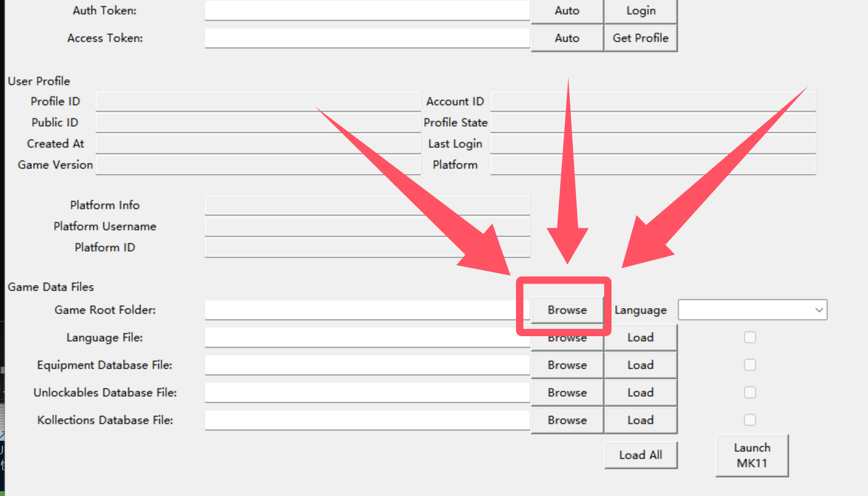Browse for Unlockables Database File

[x=567, y=393]
